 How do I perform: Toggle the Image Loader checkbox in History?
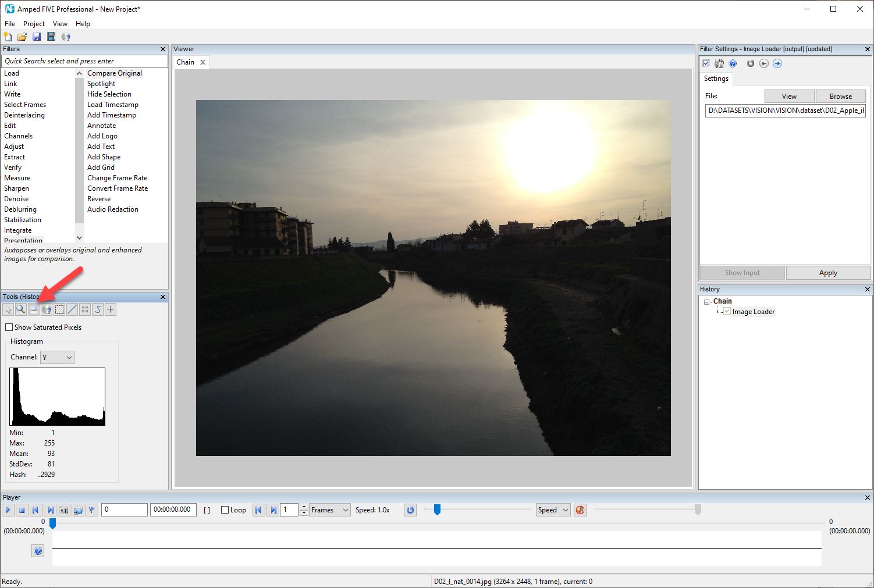[727, 311]
